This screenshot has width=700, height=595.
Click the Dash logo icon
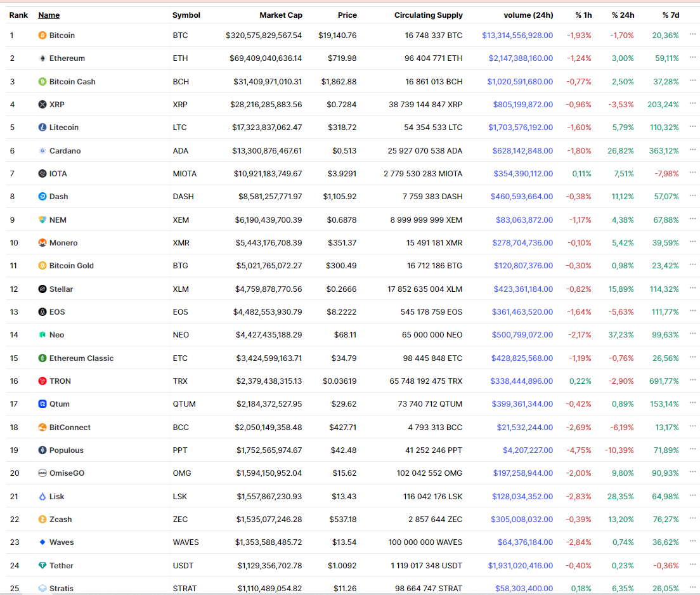pyautogui.click(x=42, y=197)
